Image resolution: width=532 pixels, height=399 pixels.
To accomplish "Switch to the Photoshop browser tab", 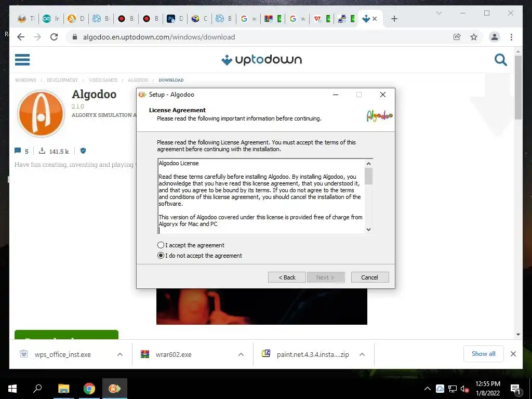I will click(175, 19).
